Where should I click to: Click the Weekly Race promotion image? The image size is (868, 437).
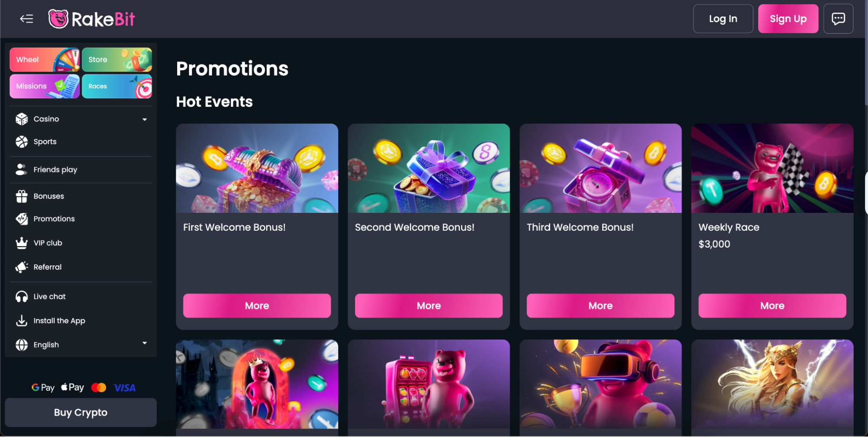pyautogui.click(x=772, y=169)
